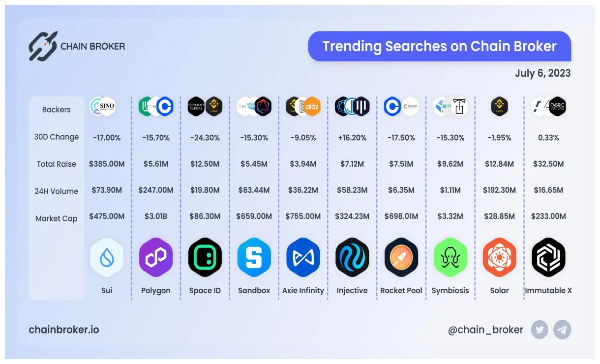Select the Polygon token icon
This screenshot has height=364, width=600.
pyautogui.click(x=156, y=257)
